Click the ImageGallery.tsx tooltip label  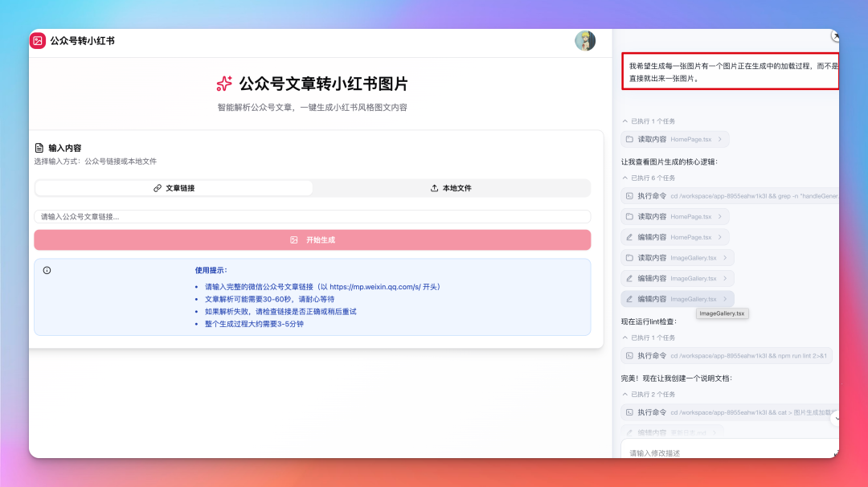click(722, 313)
